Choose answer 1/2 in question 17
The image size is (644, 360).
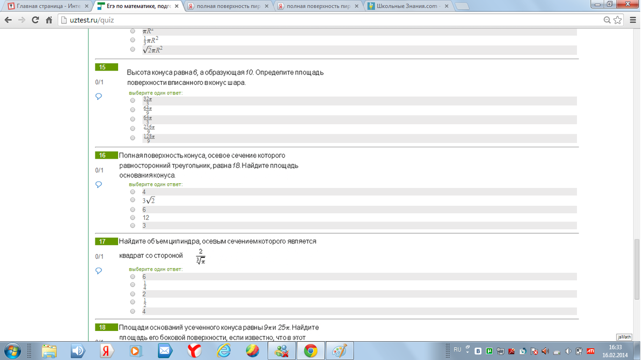pyautogui.click(x=133, y=302)
